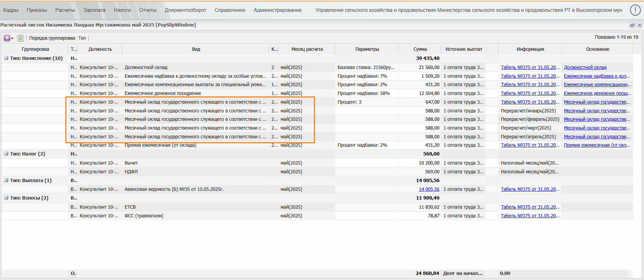644x280 pixels.
Task: Open the Приказы menu
Action: [x=37, y=10]
